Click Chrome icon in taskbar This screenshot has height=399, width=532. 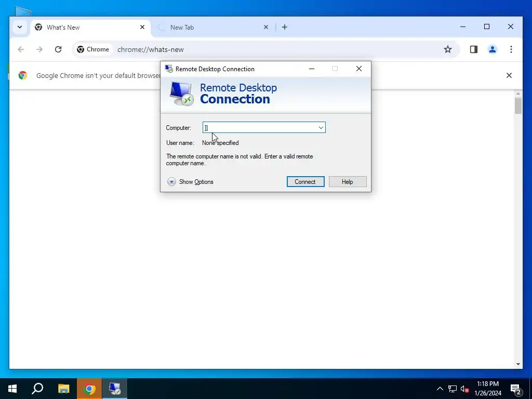pos(89,389)
